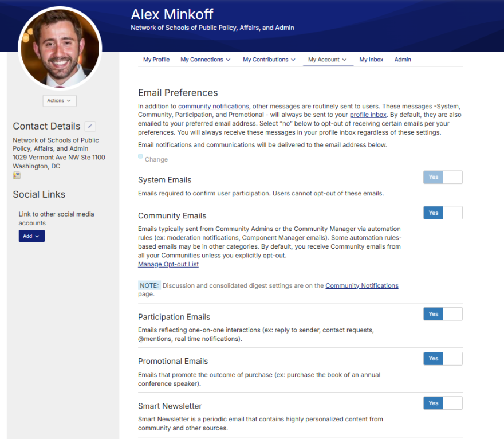504x439 pixels.
Task: Click the System Emails Yes toggle
Action: pos(443,177)
